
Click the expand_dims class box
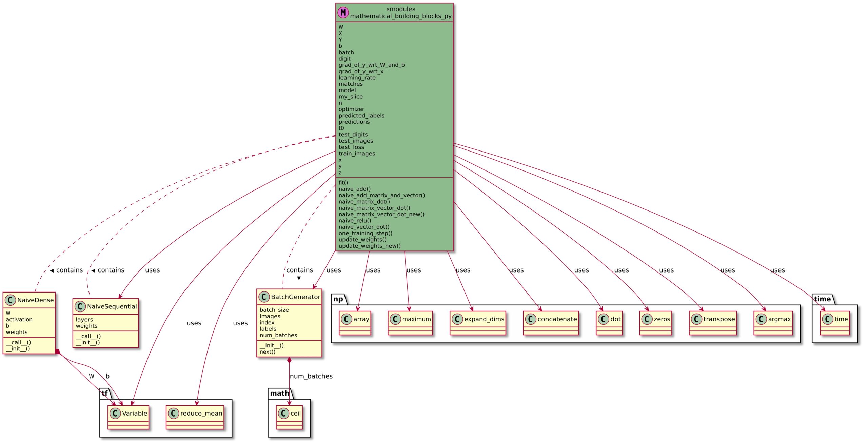[x=478, y=323]
